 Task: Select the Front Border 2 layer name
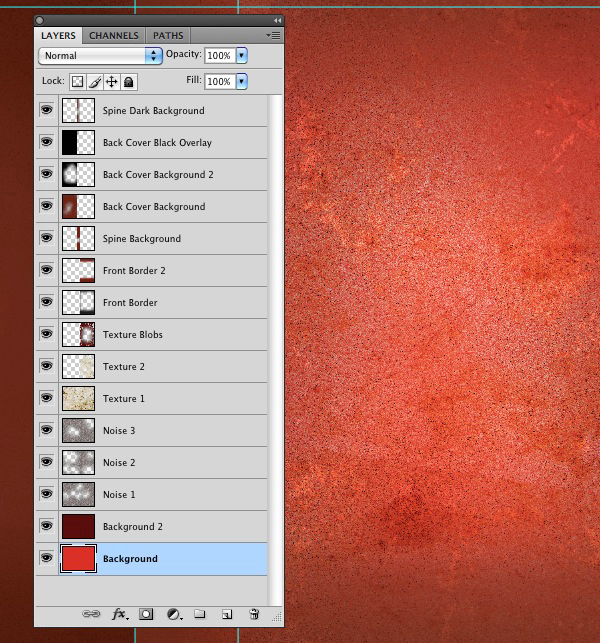(x=134, y=271)
